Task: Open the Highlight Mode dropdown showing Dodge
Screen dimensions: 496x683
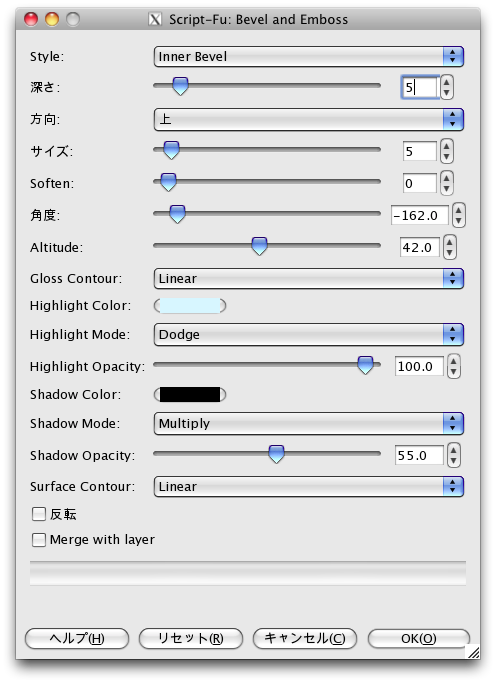Action: pyautogui.click(x=309, y=335)
